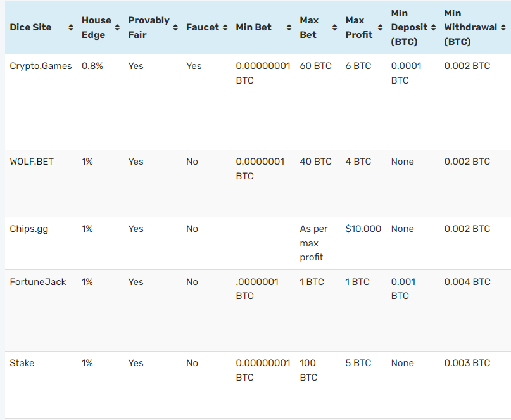
Task: Select the Stake site name
Action: point(22,363)
